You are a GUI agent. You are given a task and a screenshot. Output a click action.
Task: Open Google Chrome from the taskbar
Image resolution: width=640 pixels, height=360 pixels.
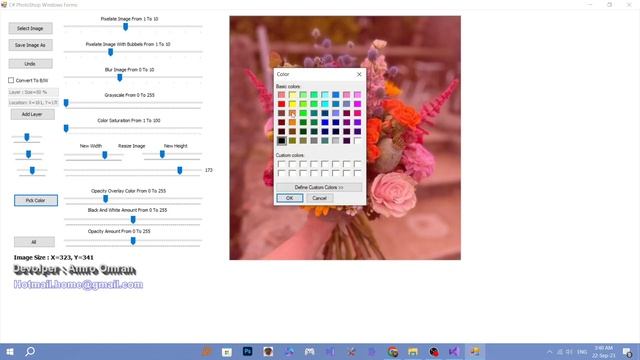pos(393,351)
